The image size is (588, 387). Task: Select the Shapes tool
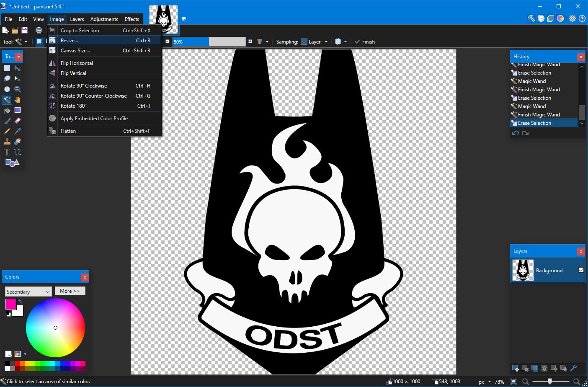pyautogui.click(x=12, y=163)
